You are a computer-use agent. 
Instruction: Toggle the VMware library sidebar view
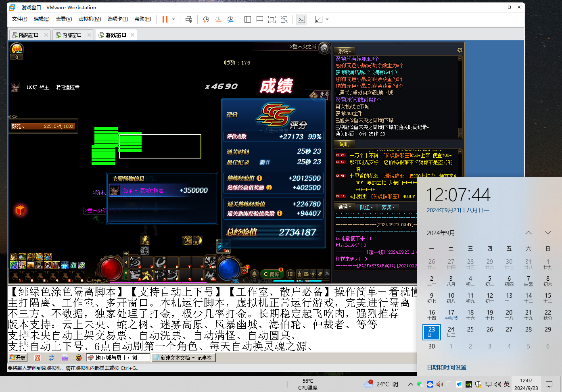click(248, 19)
